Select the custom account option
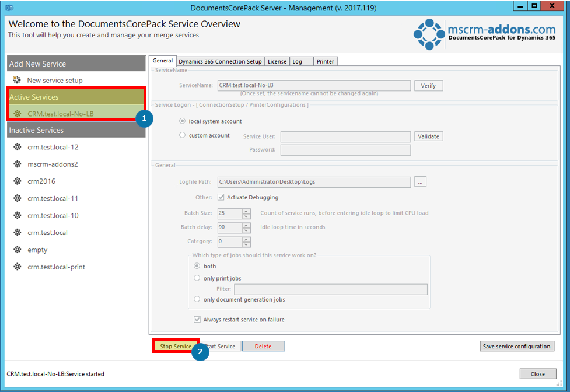Screen dimensions: 570x392 pos(182,135)
